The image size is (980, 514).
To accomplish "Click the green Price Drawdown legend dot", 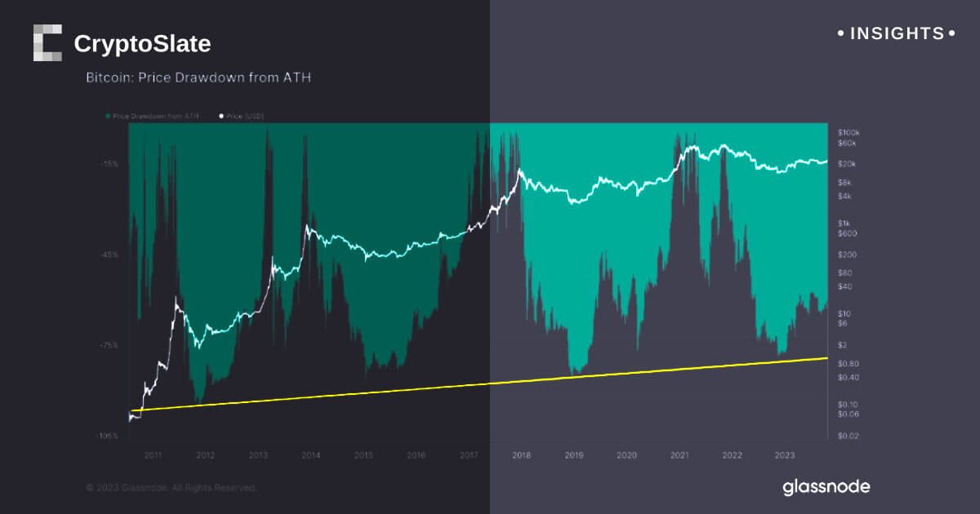I will [108, 117].
